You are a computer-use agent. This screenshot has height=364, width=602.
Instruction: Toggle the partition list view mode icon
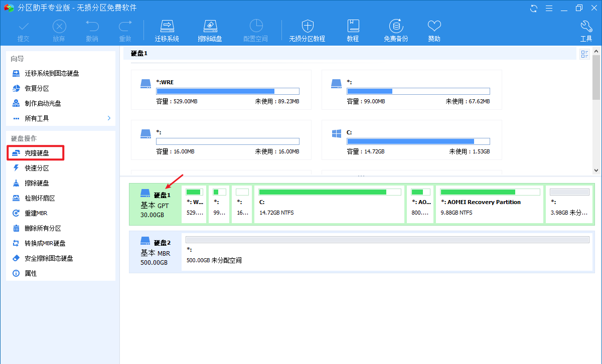584,55
